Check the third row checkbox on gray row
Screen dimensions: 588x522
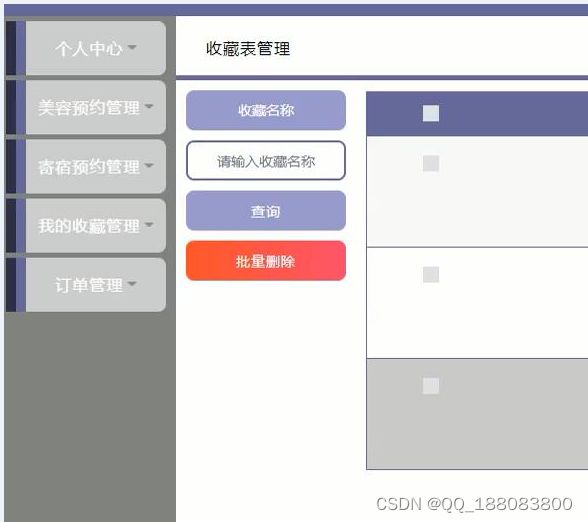point(431,386)
